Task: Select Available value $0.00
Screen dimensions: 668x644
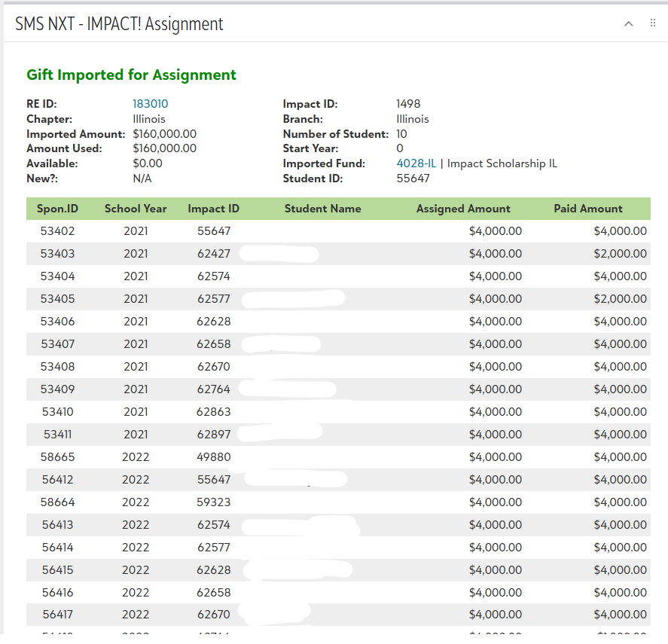Action: (148, 163)
